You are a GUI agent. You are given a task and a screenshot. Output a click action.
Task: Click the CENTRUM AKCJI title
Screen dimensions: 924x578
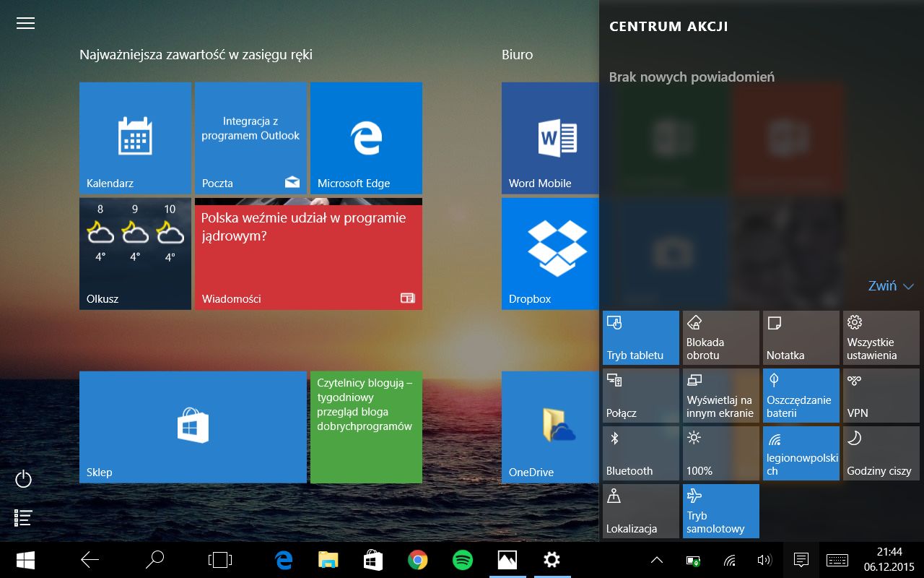[668, 27]
